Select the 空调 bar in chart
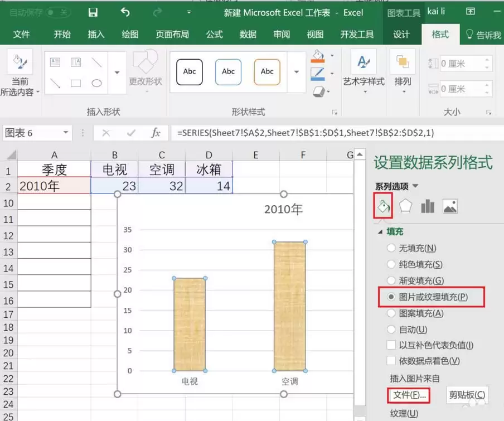 click(289, 306)
